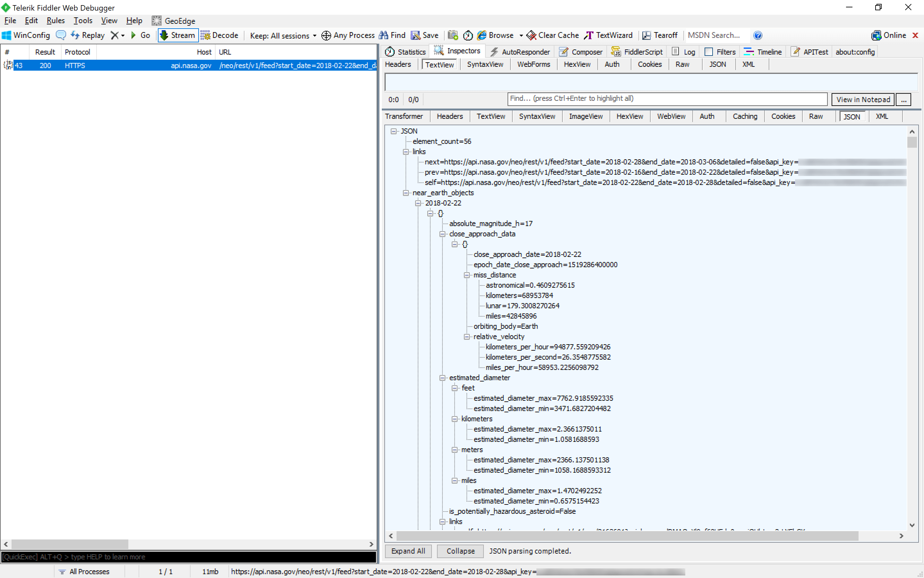924x578 pixels.
Task: Open help question mark icon
Action: pyautogui.click(x=757, y=35)
